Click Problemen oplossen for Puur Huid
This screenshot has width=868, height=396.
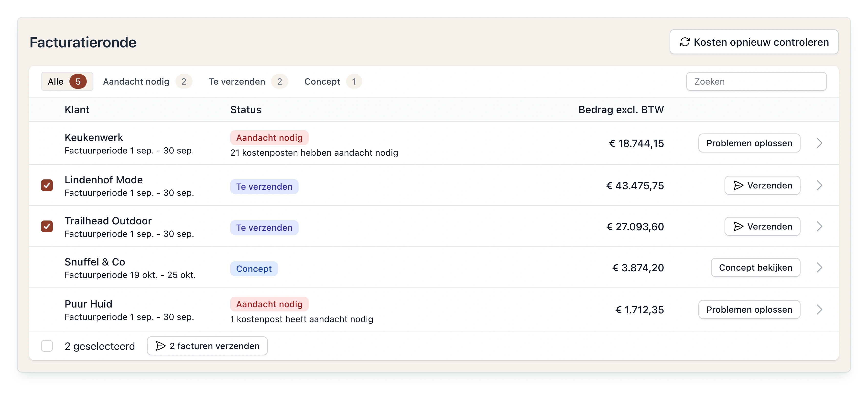[749, 310]
